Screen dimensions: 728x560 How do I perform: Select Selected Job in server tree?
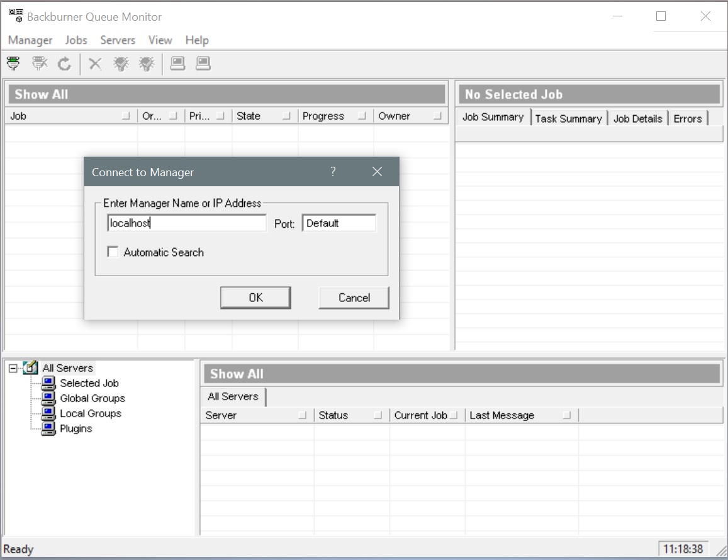click(x=89, y=383)
